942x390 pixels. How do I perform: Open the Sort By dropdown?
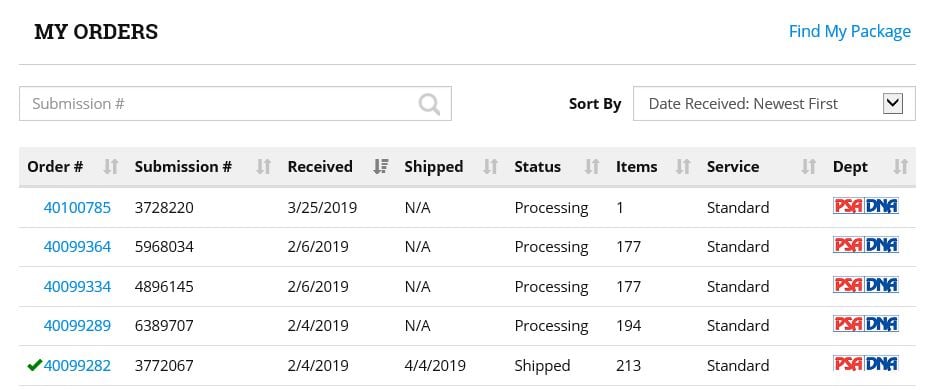pos(774,103)
